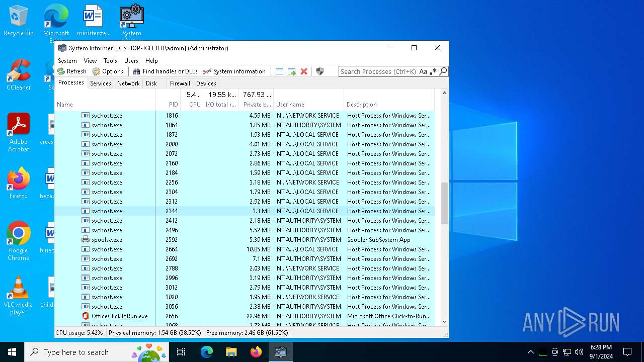Open File Explorer from the taskbar
This screenshot has height=362, width=644.
tap(231, 352)
